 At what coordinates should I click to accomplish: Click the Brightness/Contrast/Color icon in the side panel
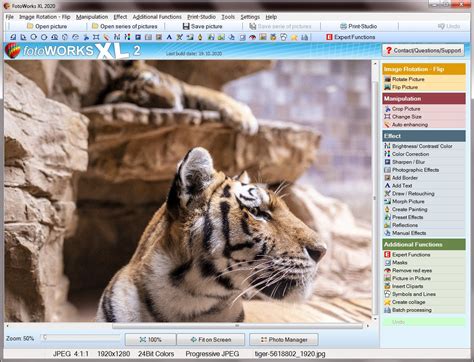point(387,146)
